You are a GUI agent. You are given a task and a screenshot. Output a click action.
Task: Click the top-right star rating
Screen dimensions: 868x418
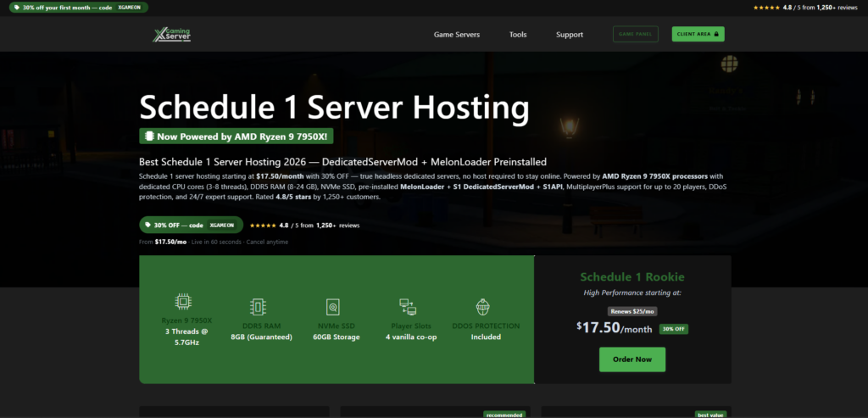[x=766, y=8]
